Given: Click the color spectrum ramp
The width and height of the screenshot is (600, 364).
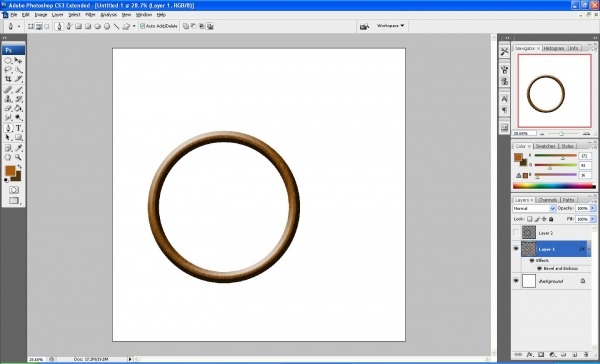Looking at the screenshot, I should 554,186.
